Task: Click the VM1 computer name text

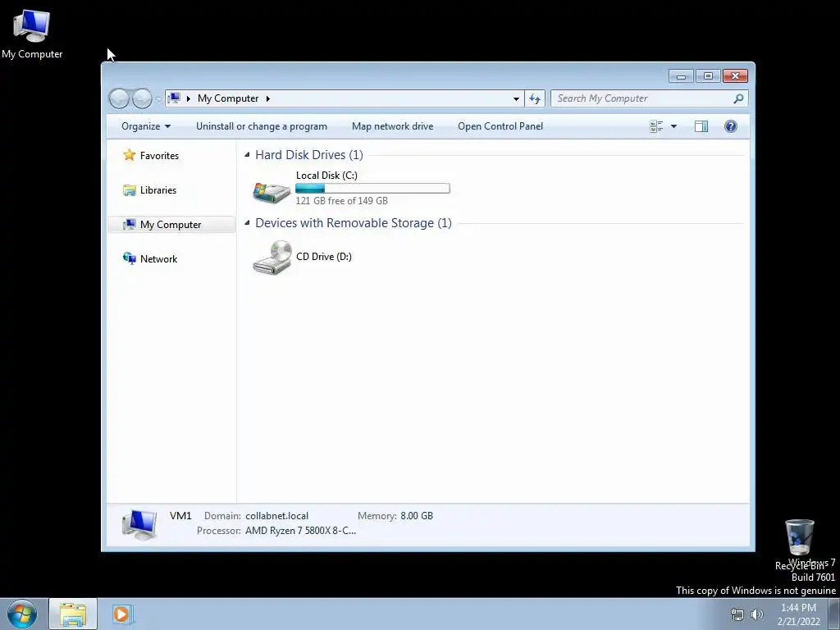Action: tap(180, 516)
